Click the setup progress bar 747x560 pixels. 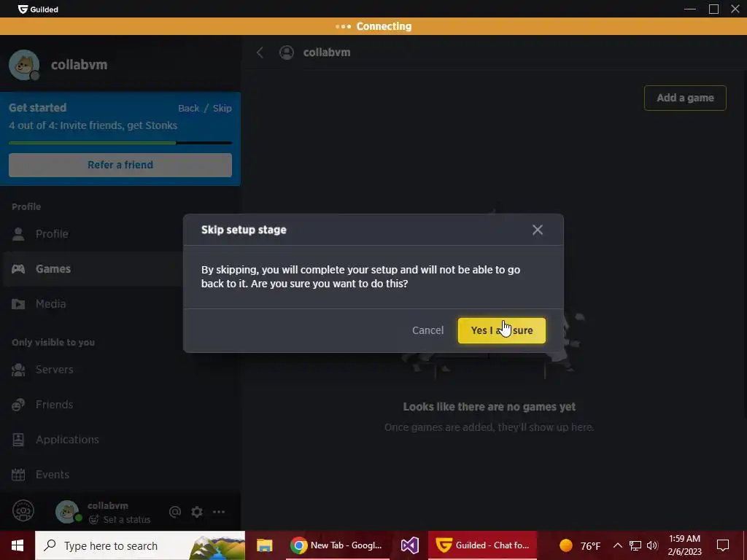click(x=120, y=143)
